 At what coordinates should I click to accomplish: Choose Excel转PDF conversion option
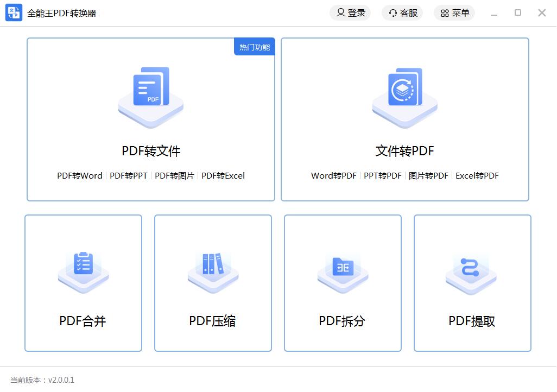(476, 175)
